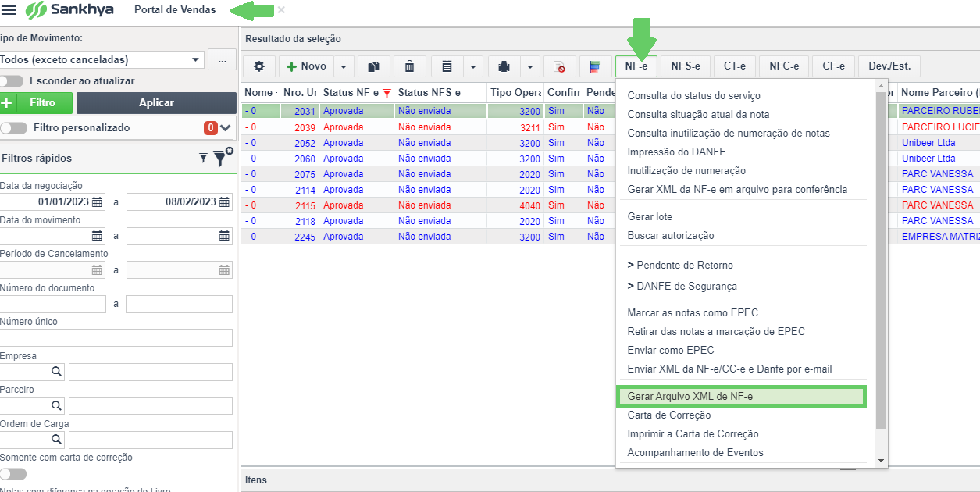Open the hamburger main menu
This screenshot has width=980, height=492.
pyautogui.click(x=9, y=10)
